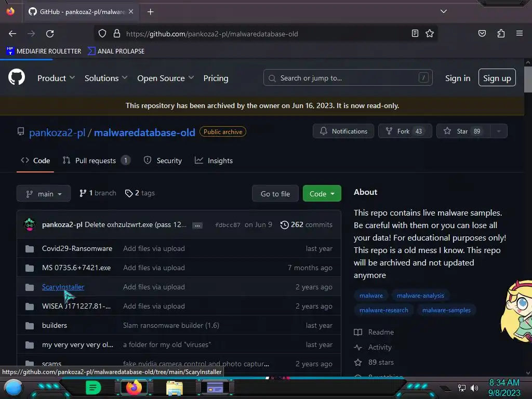Click the GitHub Octocat logo
This screenshot has height=399, width=532.
(x=17, y=77)
